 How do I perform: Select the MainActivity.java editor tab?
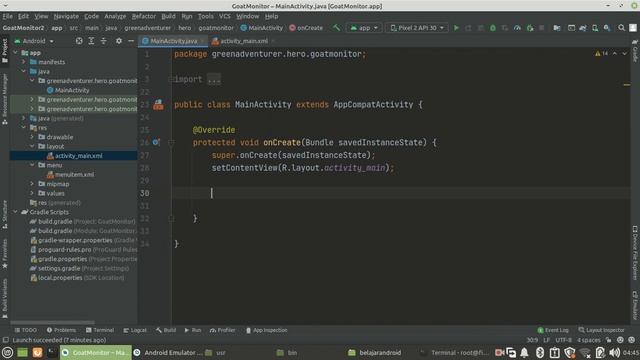click(173, 41)
